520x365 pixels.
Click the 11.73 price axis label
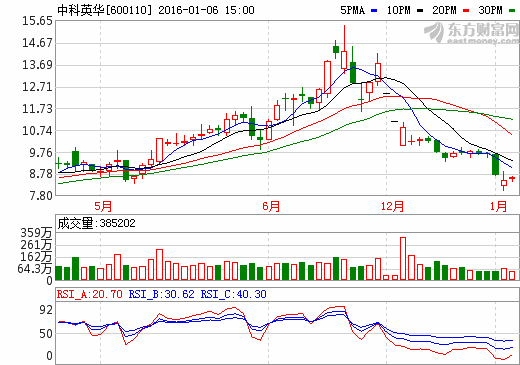point(37,109)
